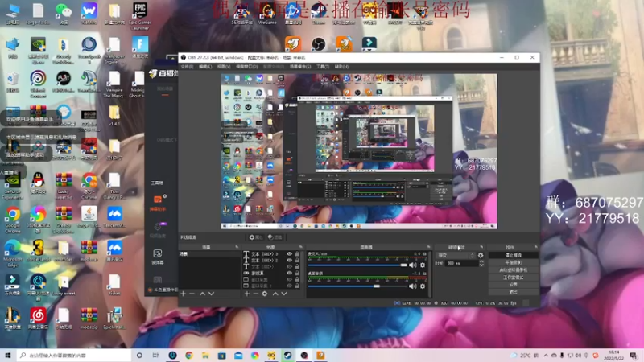644x362 pixels.
Task: Toggle lock on 文本 (GDI+) 2 source
Action: click(297, 260)
